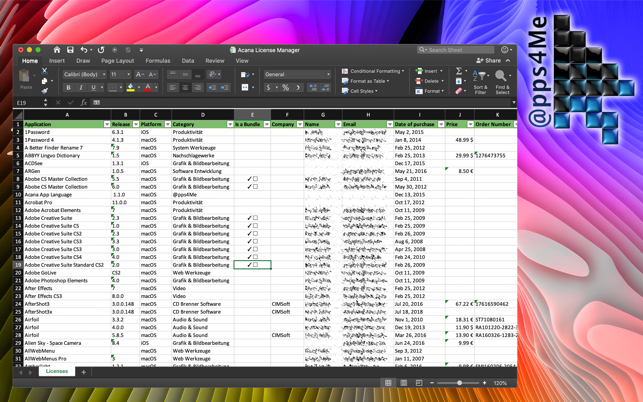The width and height of the screenshot is (643, 402).
Task: Open the Application column filter dropdown
Action: (107, 124)
